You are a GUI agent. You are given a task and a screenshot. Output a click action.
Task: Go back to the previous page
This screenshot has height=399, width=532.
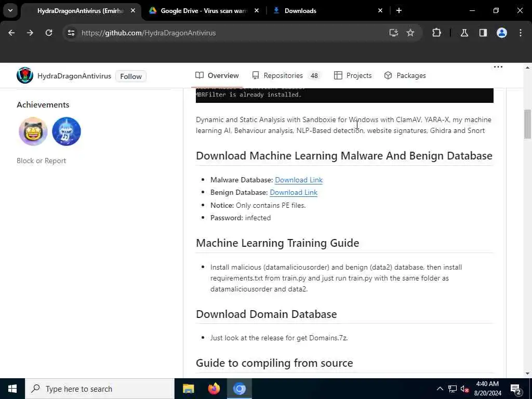11,33
